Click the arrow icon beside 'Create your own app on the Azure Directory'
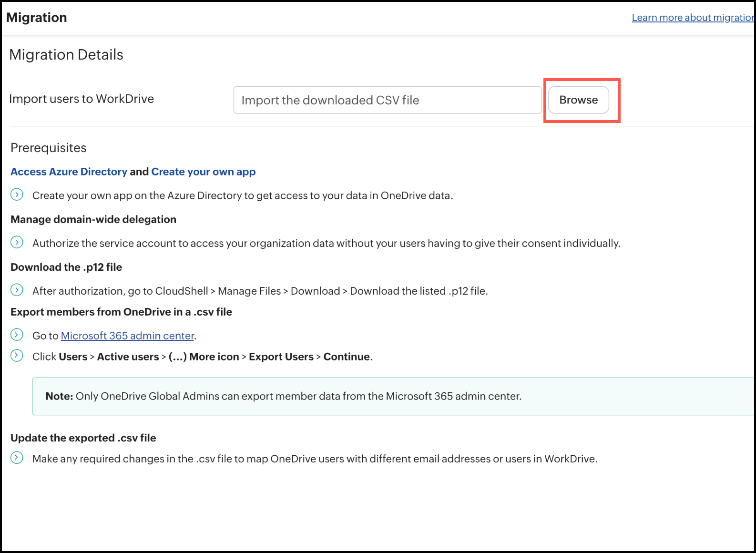The image size is (756, 553). (17, 195)
